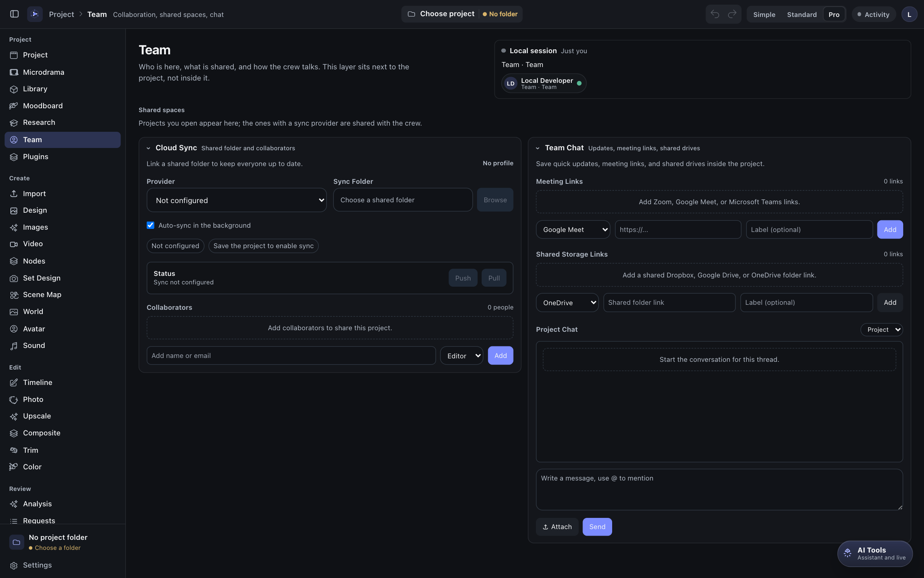Open the Avatar tool
The image size is (924, 578).
coord(62,329)
